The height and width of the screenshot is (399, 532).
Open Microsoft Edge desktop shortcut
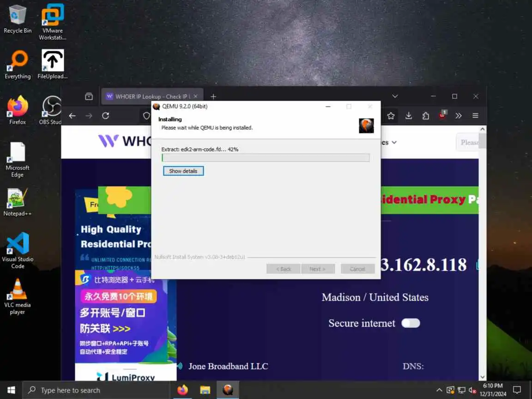pyautogui.click(x=17, y=159)
